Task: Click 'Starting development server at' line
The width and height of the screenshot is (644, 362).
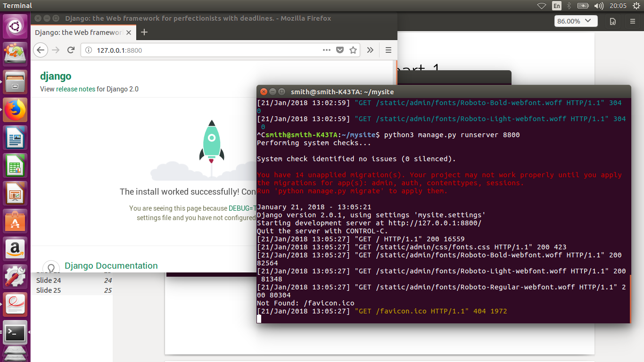Action: click(369, 223)
